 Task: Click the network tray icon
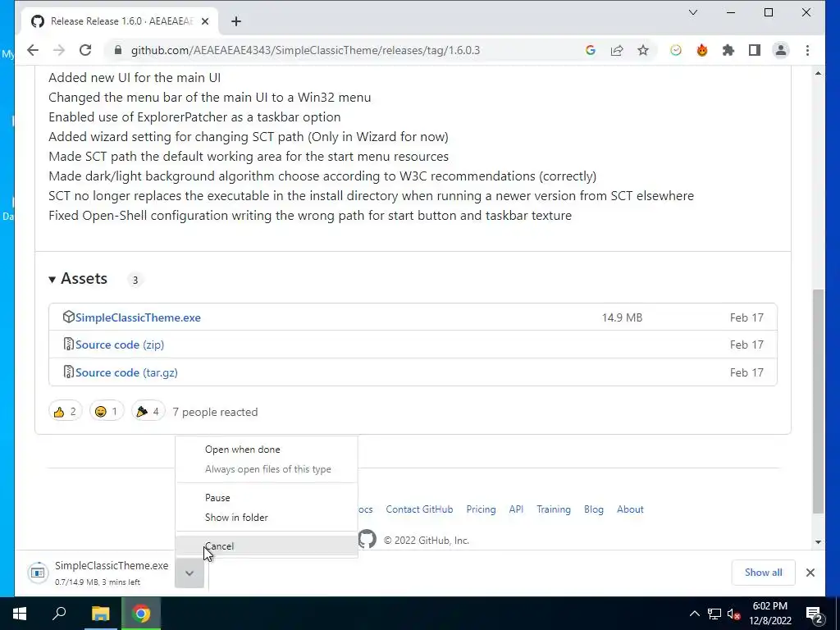click(x=714, y=614)
